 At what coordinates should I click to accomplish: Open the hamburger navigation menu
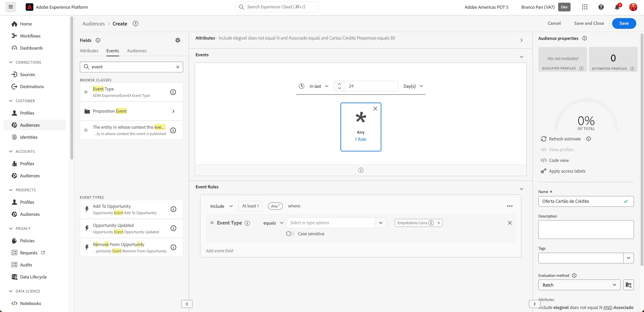pyautogui.click(x=11, y=7)
